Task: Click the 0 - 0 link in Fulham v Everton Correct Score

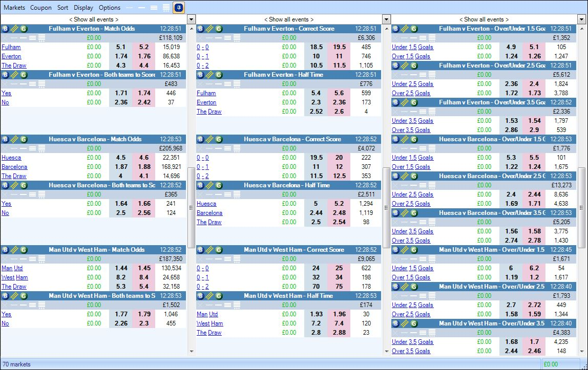Action: pyautogui.click(x=203, y=47)
